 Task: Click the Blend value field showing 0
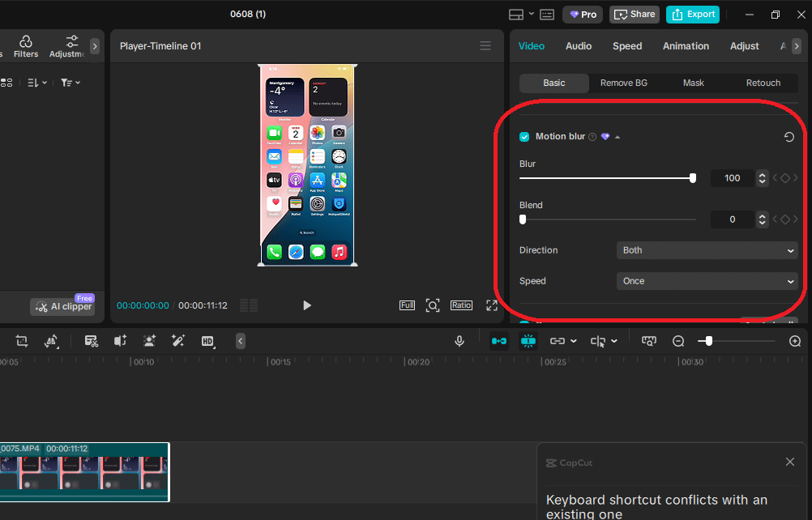click(733, 220)
